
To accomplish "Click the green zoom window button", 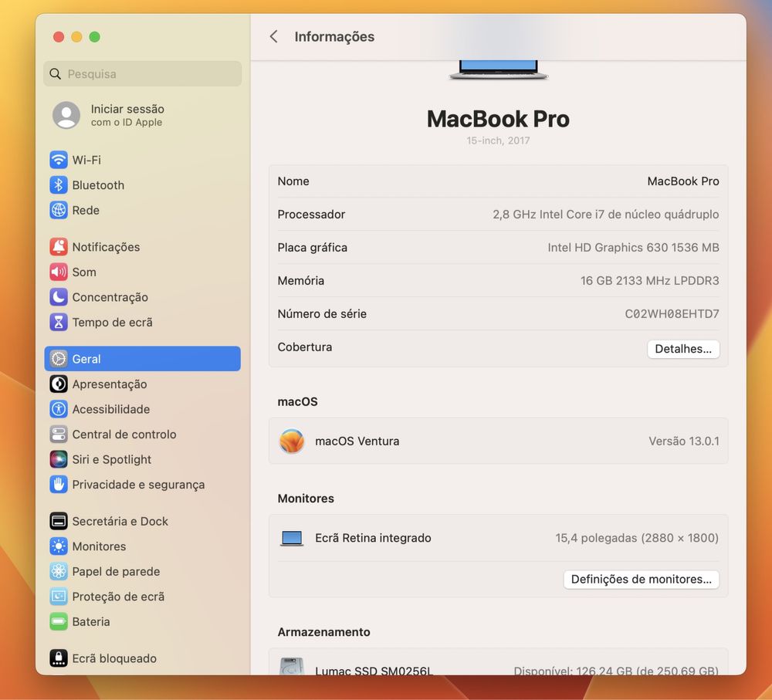I will pyautogui.click(x=94, y=37).
